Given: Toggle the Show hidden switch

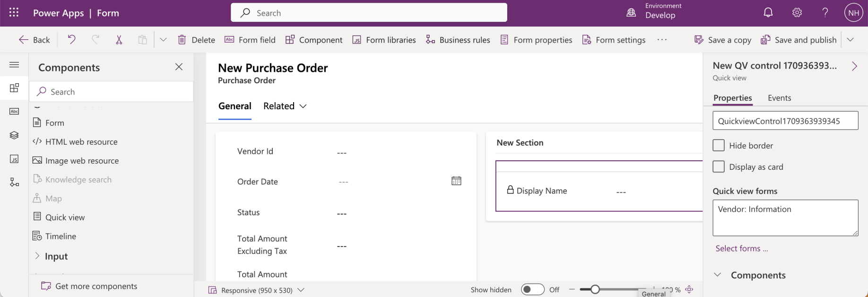Looking at the screenshot, I should pos(533,289).
